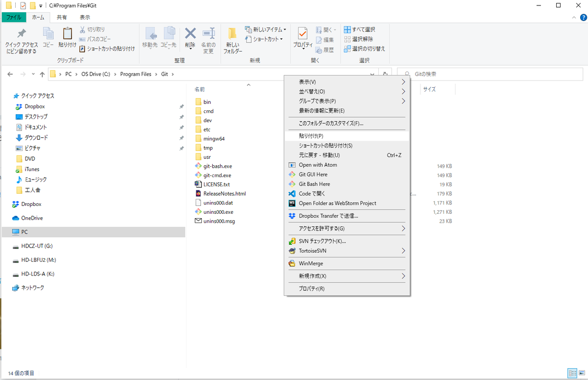Click 履歴 in the ribbon
Image resolution: width=588 pixels, height=380 pixels.
click(x=325, y=50)
